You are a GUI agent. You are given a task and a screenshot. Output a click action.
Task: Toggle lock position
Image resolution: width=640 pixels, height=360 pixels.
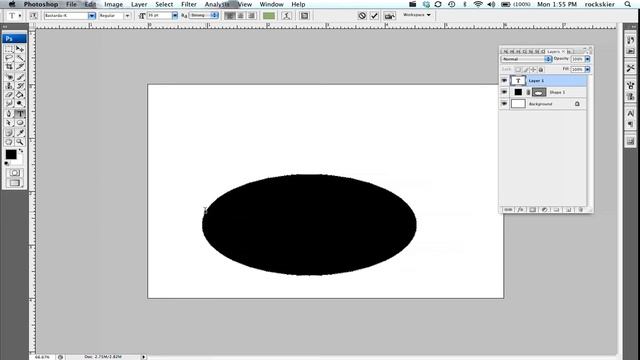click(x=533, y=70)
